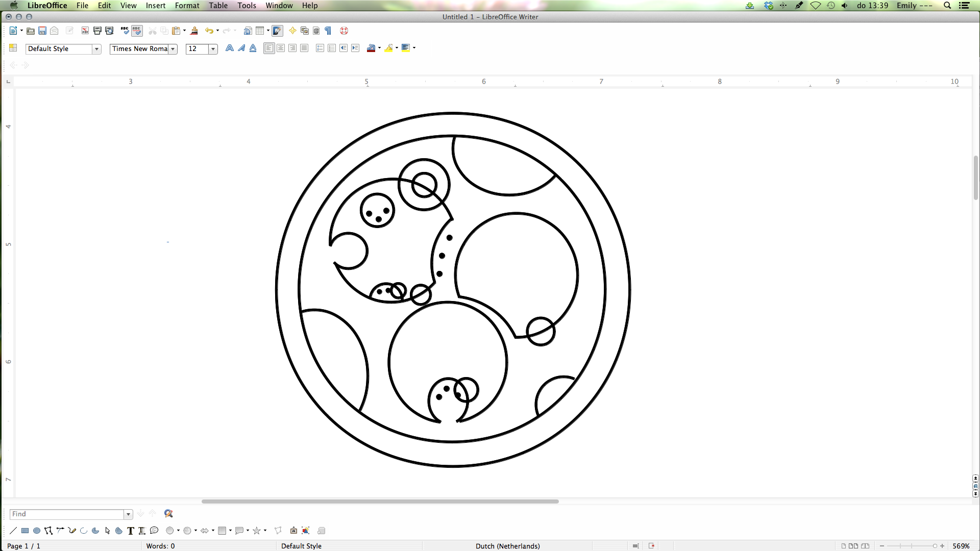Open a file with the Open icon

tap(31, 31)
